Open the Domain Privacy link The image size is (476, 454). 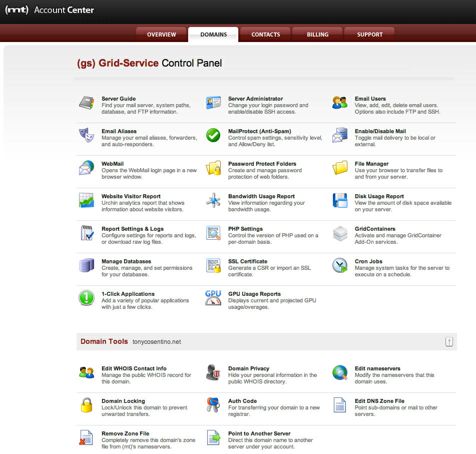(249, 368)
